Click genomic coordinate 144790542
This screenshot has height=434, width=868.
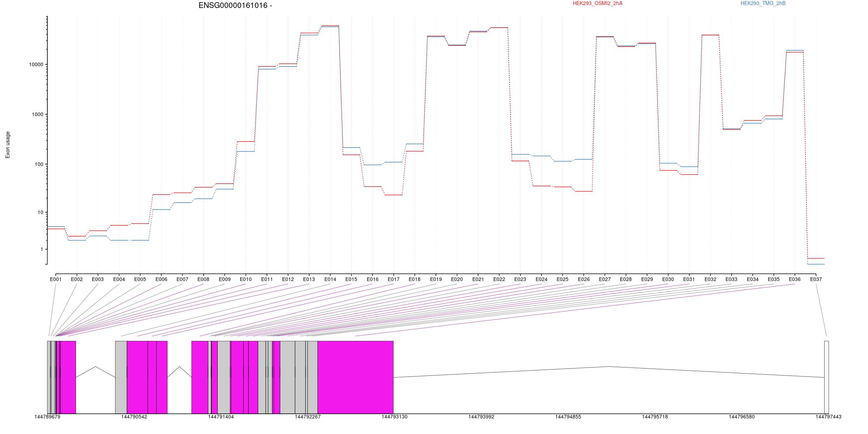tap(134, 417)
